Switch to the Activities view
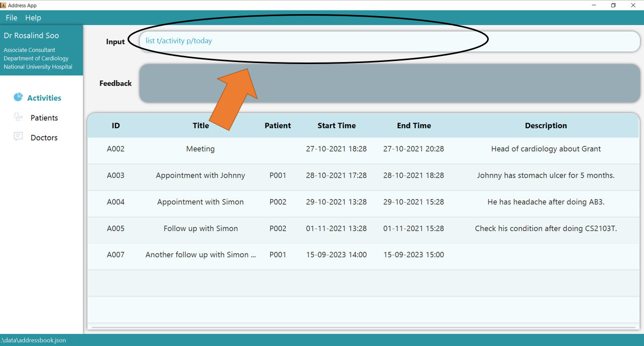Screen dimensions: 644x346 pos(43,97)
